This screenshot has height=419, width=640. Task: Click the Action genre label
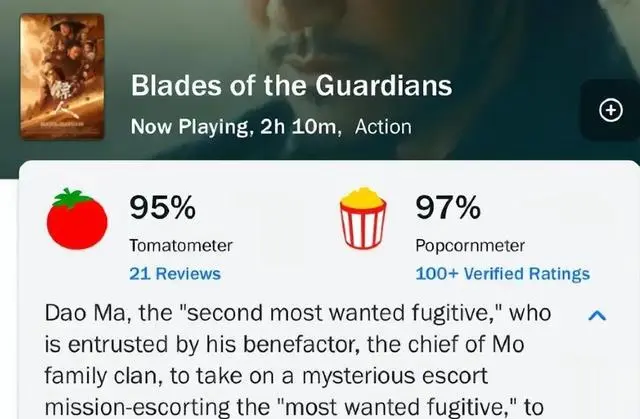pyautogui.click(x=383, y=128)
